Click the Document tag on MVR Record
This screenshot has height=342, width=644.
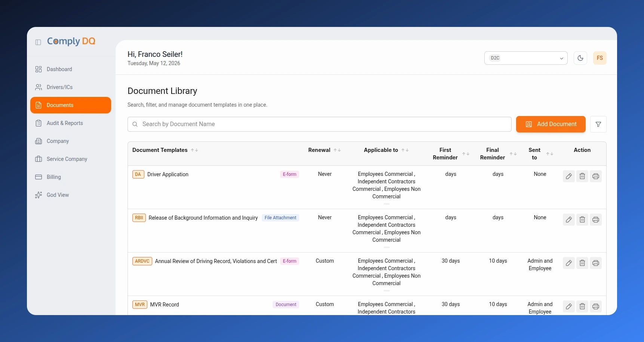[286, 305]
